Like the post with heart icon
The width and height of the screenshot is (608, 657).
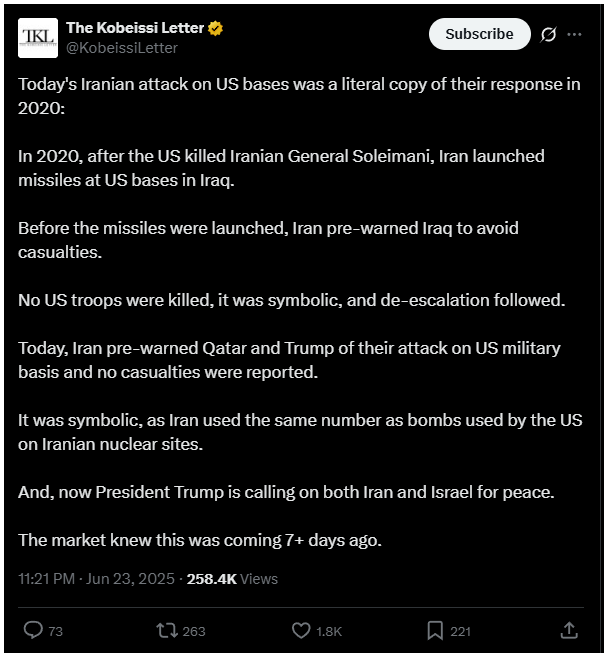pyautogui.click(x=301, y=630)
